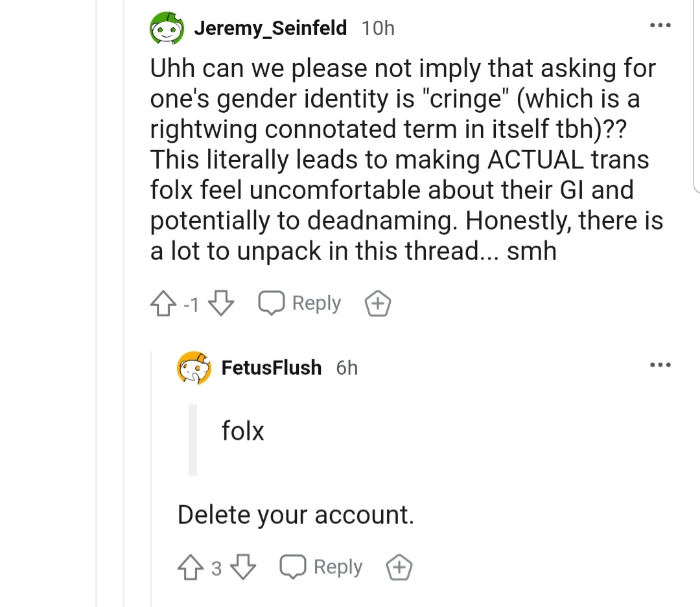Give an award to FetusFlush's reply
Image resolution: width=700 pixels, height=607 pixels.
[399, 567]
